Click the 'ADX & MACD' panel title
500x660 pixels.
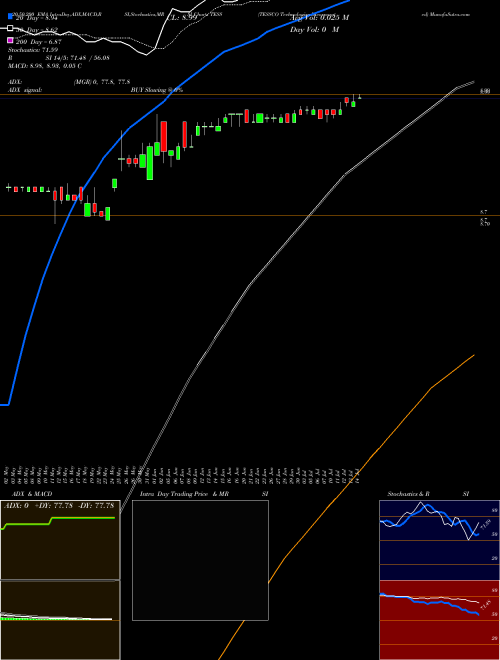[32, 494]
